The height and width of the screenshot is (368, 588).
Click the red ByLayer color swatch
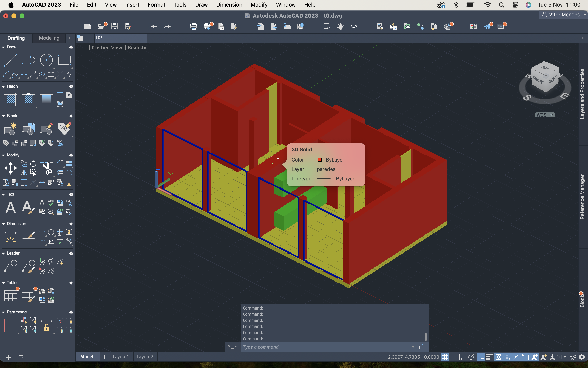pos(320,160)
